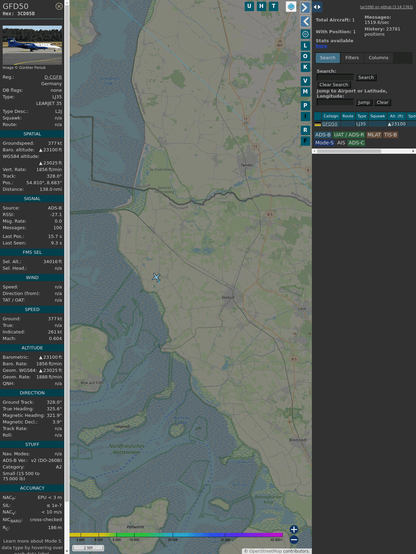Click the U map toggle button
Image resolution: width=416 pixels, height=554 pixels.
tap(249, 6)
